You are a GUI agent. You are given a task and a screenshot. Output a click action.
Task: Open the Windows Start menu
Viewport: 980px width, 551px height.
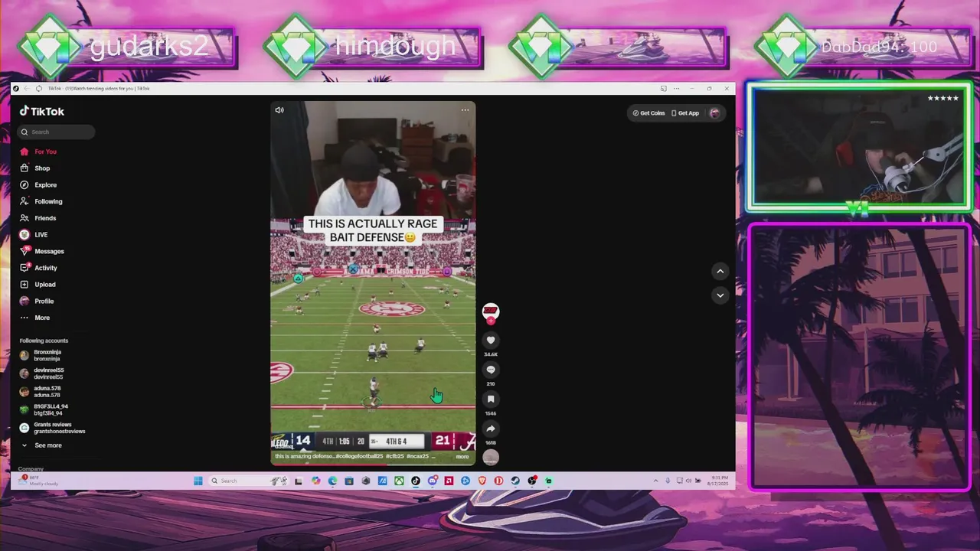click(198, 481)
